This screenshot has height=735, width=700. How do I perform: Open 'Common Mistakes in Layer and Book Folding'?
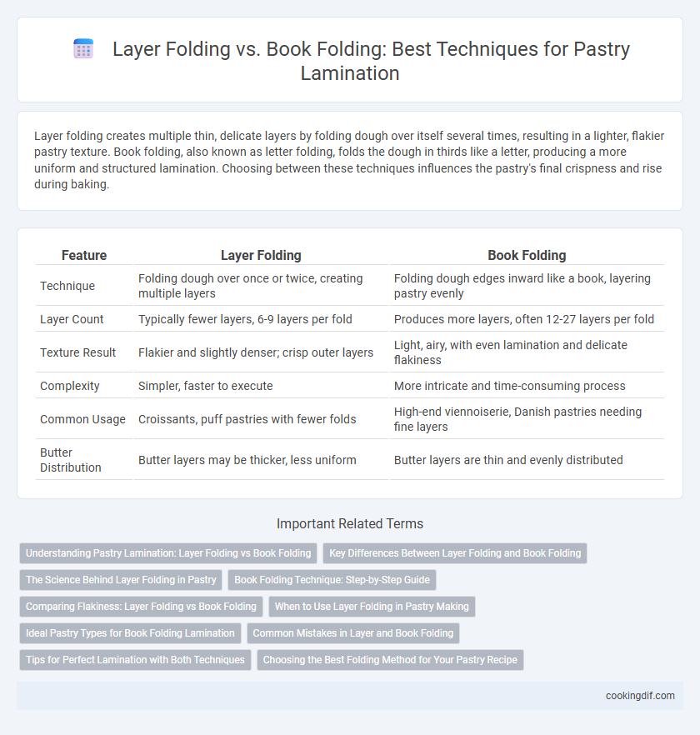pyautogui.click(x=353, y=633)
